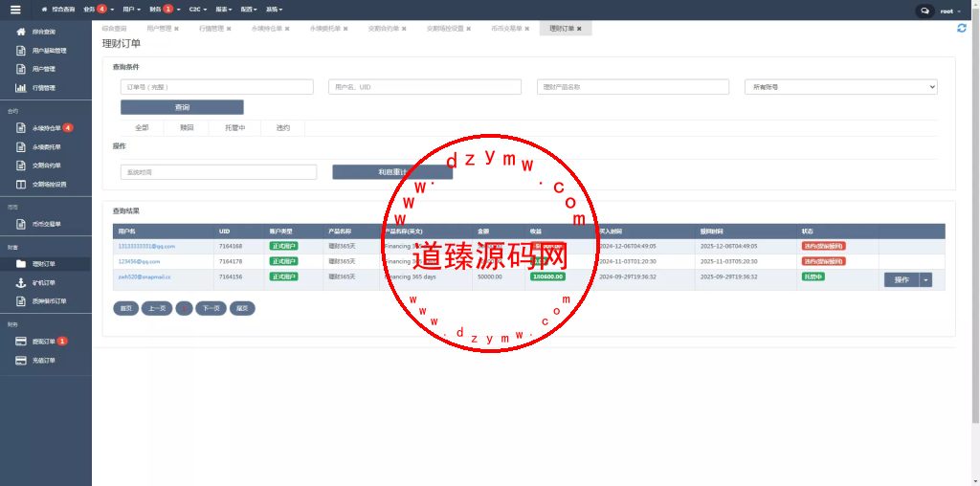The image size is (980, 486).
Task: Close the 永续委托单 tab with its x
Action: point(345,29)
